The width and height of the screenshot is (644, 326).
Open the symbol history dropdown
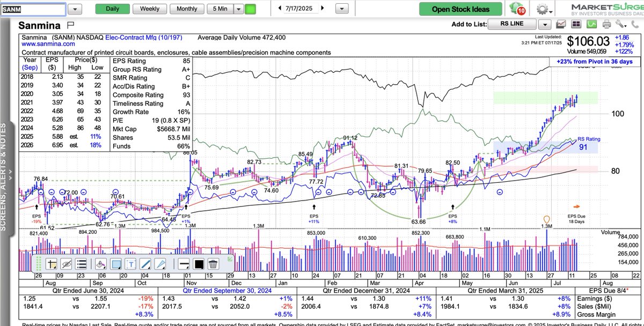[x=75, y=9]
